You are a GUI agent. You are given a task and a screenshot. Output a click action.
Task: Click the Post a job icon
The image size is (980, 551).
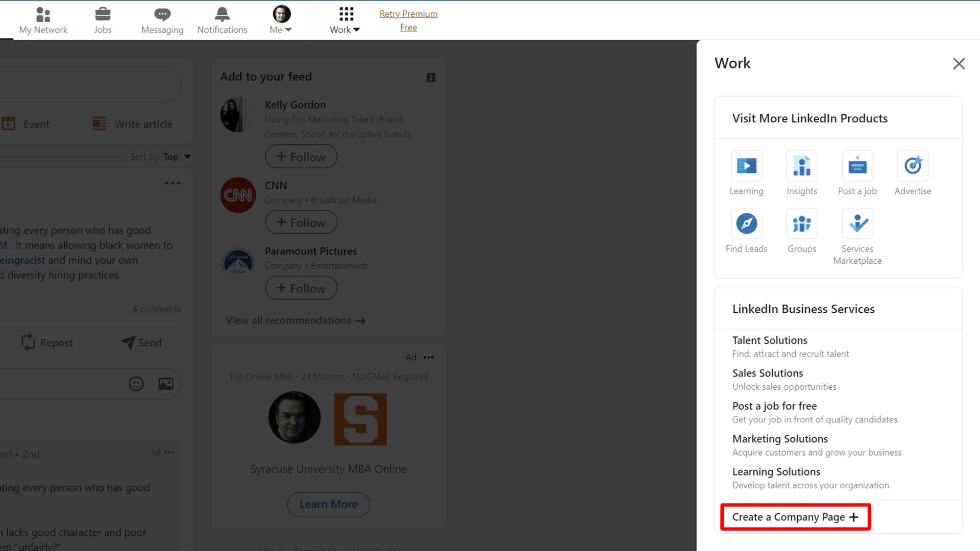(x=857, y=166)
